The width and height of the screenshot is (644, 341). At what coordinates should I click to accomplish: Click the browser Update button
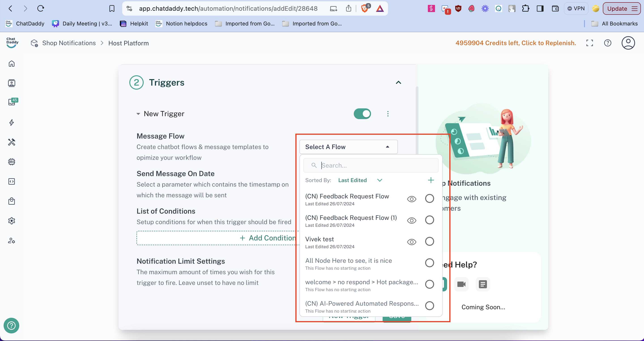click(x=621, y=8)
